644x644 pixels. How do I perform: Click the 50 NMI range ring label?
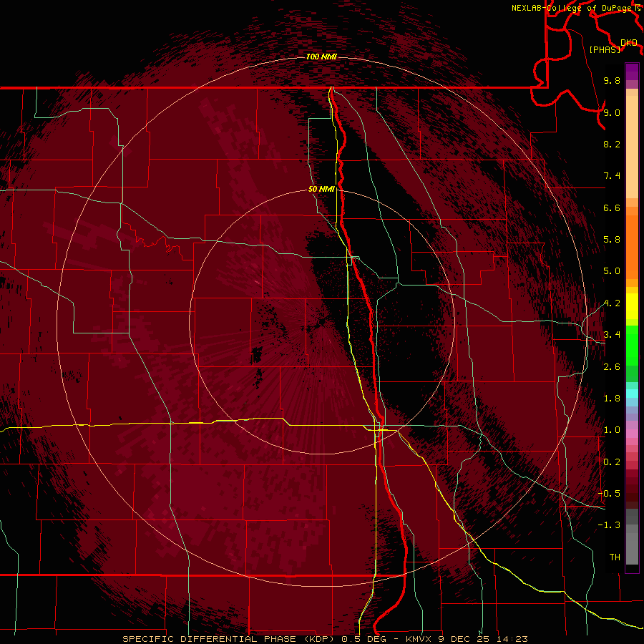pyautogui.click(x=321, y=189)
